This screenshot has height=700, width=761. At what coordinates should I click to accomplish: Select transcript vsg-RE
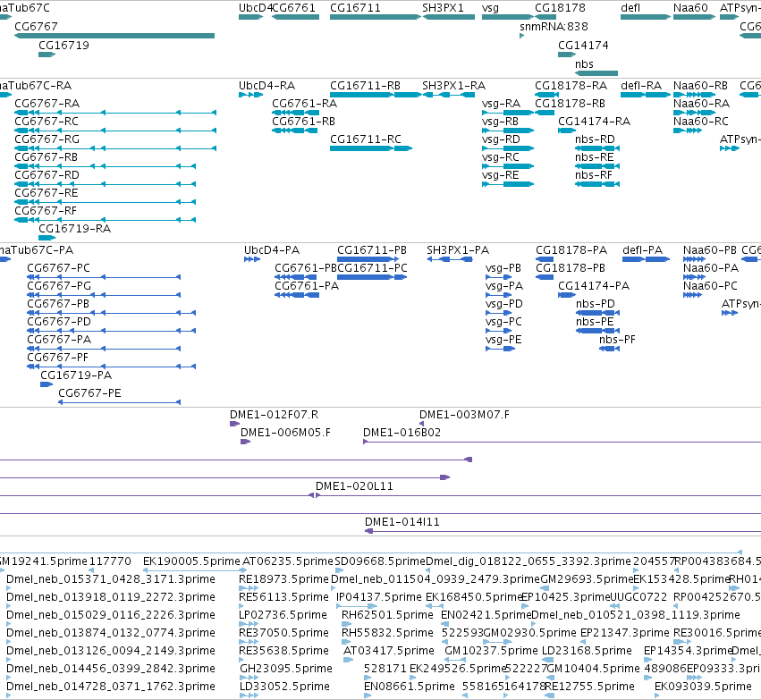(508, 184)
